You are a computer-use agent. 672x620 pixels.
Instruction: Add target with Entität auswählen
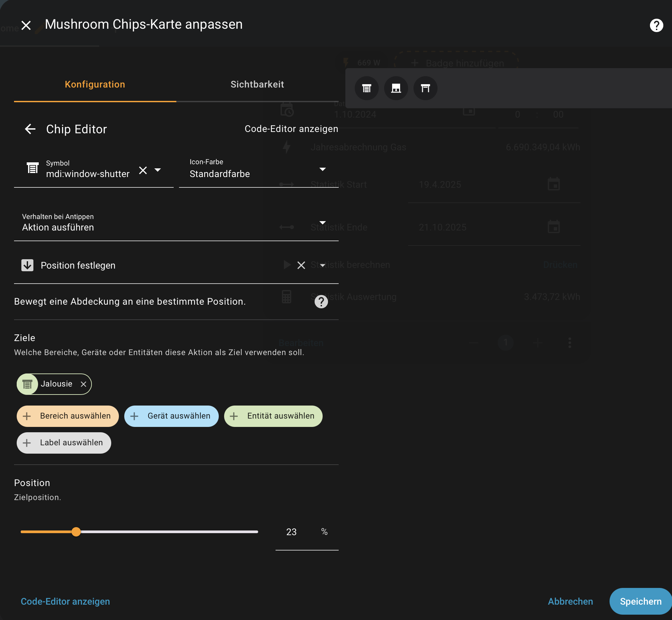[273, 416]
